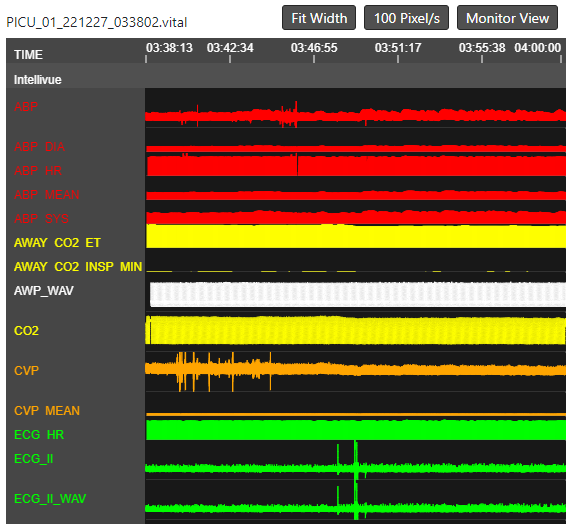This screenshot has width=572, height=530.
Task: Select the AWAY_CO2_INSP_MIN track label
Action: pyautogui.click(x=78, y=267)
